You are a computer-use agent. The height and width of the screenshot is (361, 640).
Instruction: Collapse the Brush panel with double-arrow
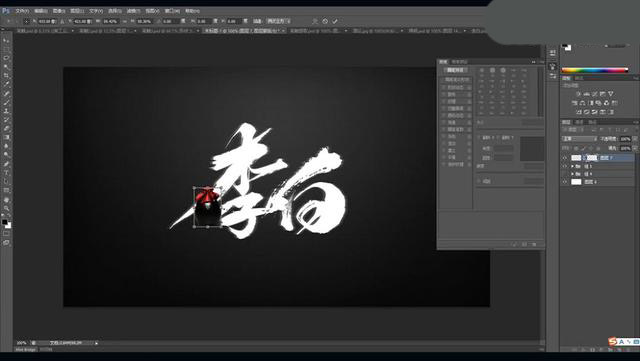click(533, 62)
